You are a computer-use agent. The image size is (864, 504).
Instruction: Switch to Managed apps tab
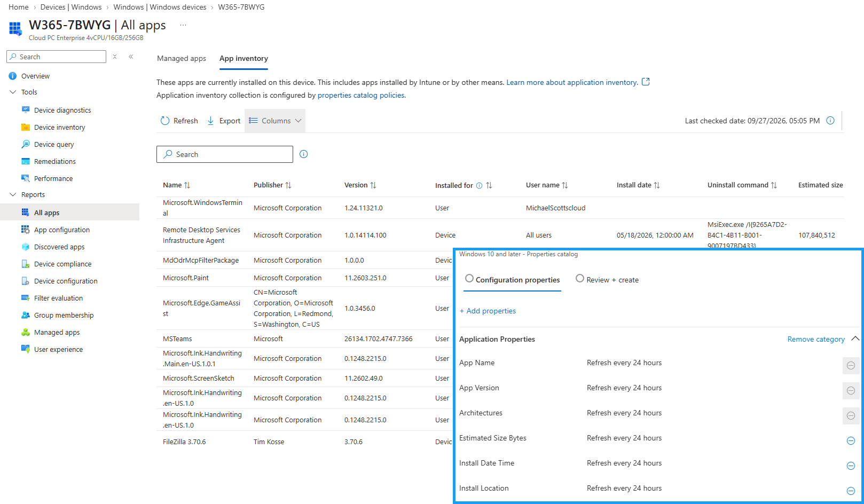182,58
